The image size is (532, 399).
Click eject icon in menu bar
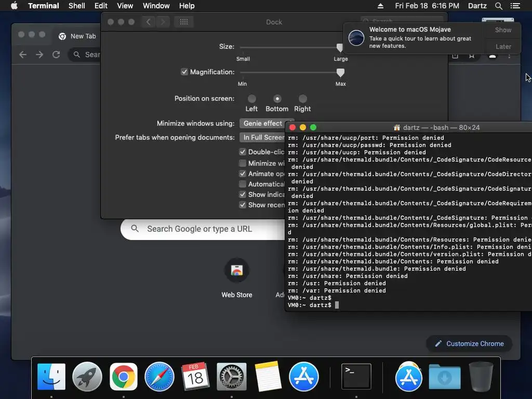380,6
